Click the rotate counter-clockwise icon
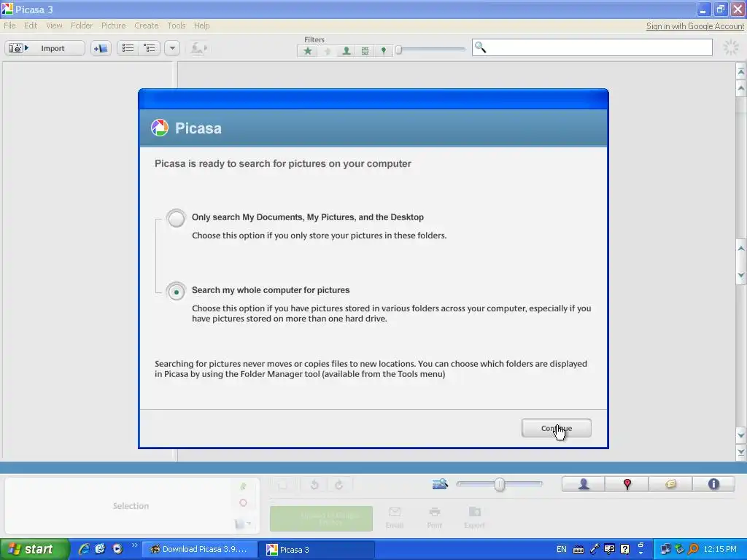 [x=314, y=485]
